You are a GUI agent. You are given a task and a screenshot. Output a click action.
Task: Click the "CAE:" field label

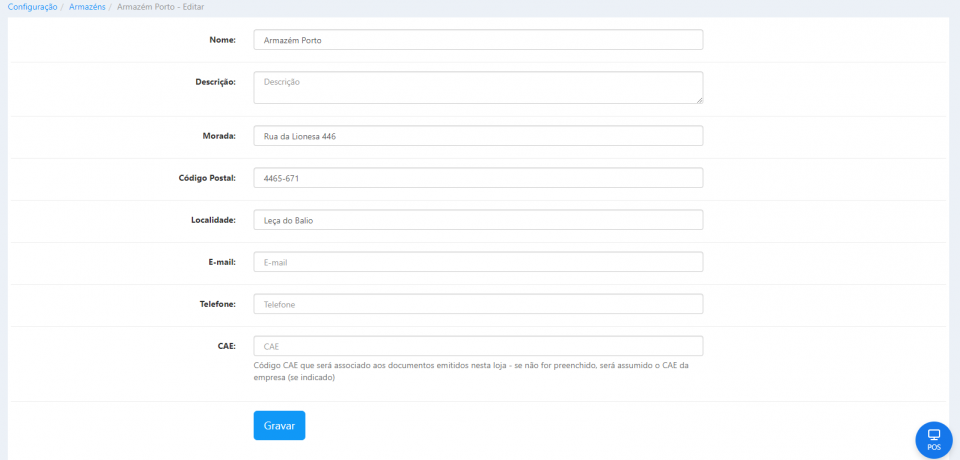[226, 346]
